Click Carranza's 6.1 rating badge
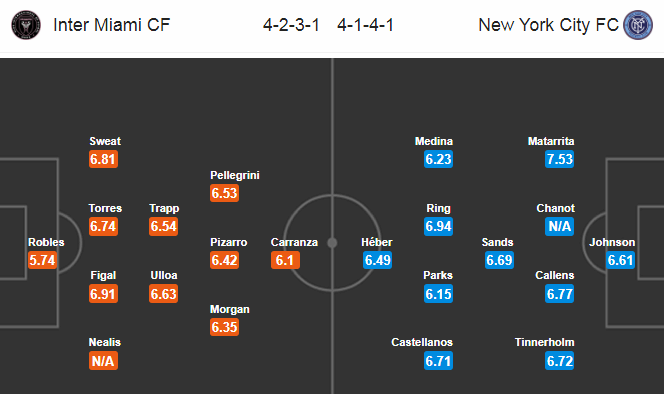The width and height of the screenshot is (664, 394). pos(285,260)
